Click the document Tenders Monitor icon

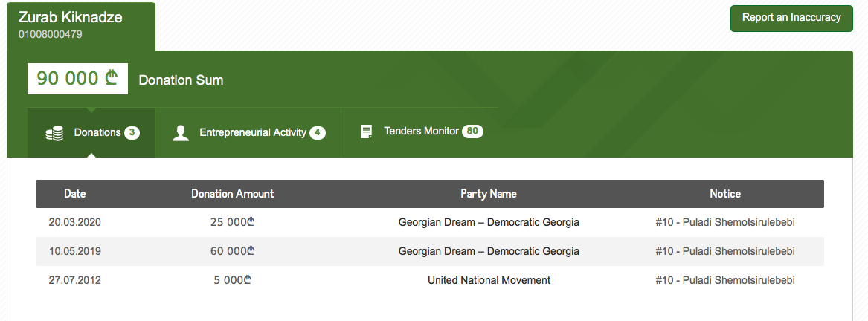click(x=366, y=132)
